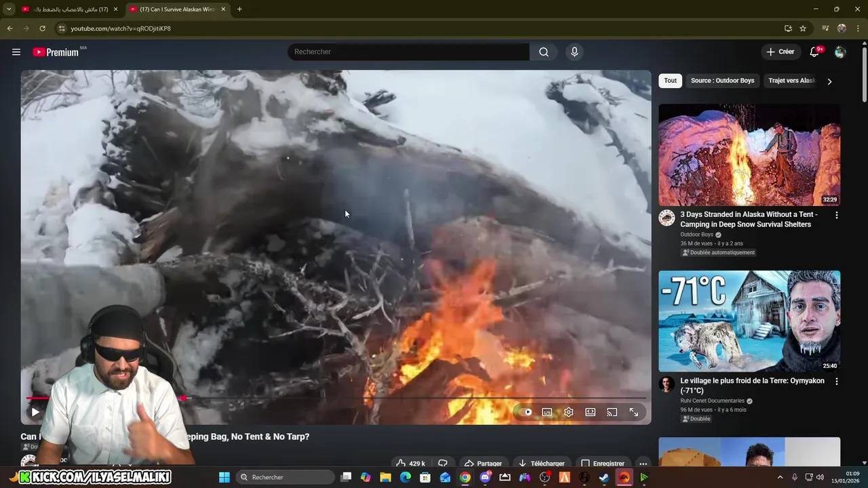View site information icon
The image size is (868, 488).
(62, 28)
